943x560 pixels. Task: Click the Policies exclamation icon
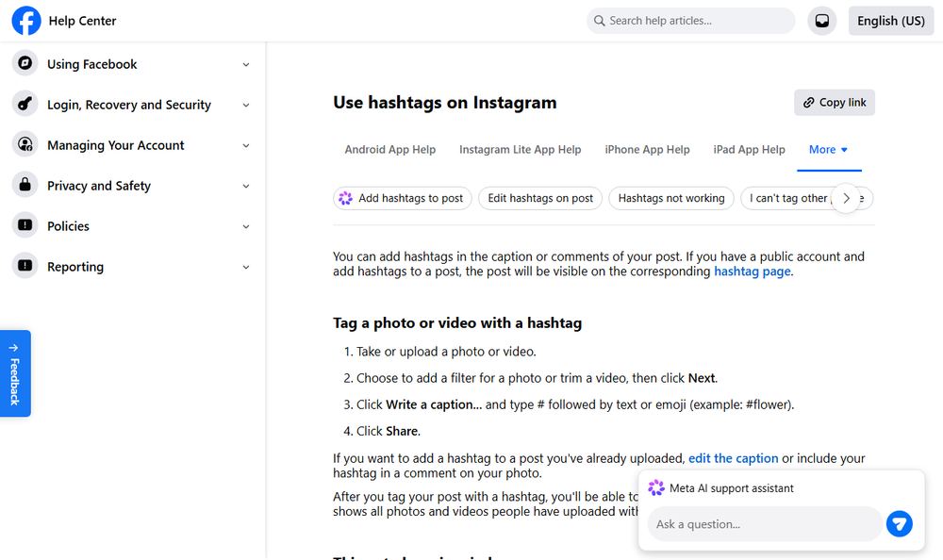coord(25,225)
